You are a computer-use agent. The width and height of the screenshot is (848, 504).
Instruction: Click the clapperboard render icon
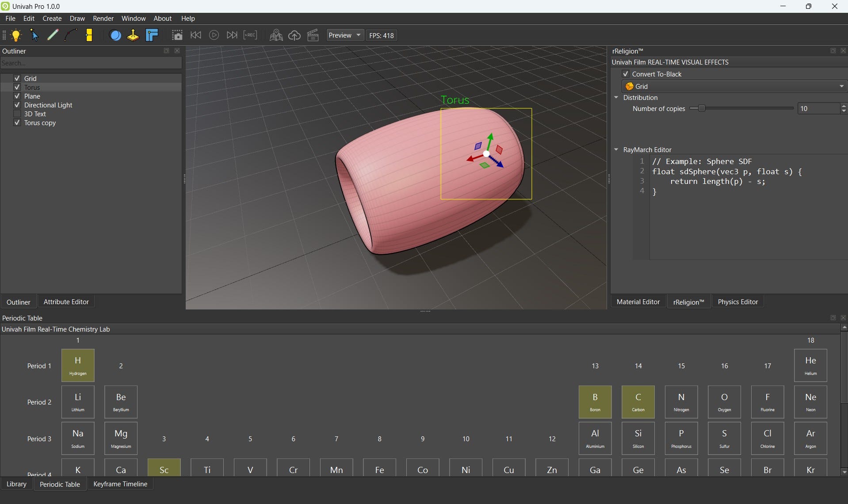(x=313, y=35)
